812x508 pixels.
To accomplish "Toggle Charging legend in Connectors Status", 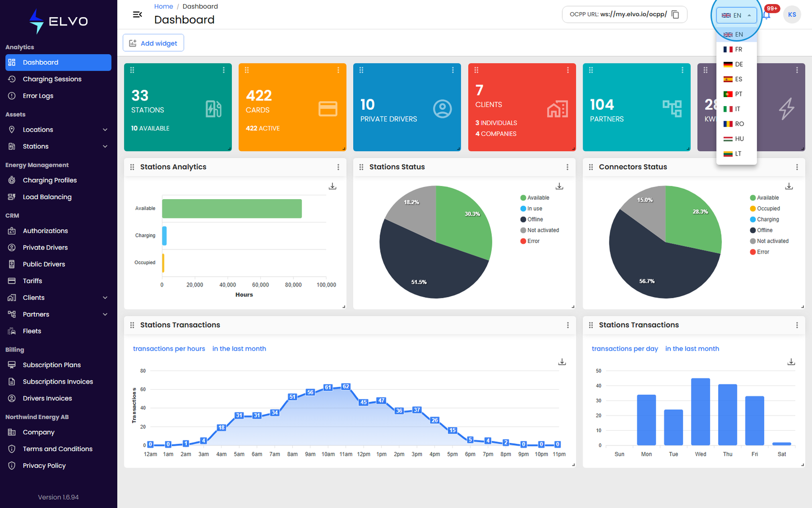I will click(x=764, y=219).
